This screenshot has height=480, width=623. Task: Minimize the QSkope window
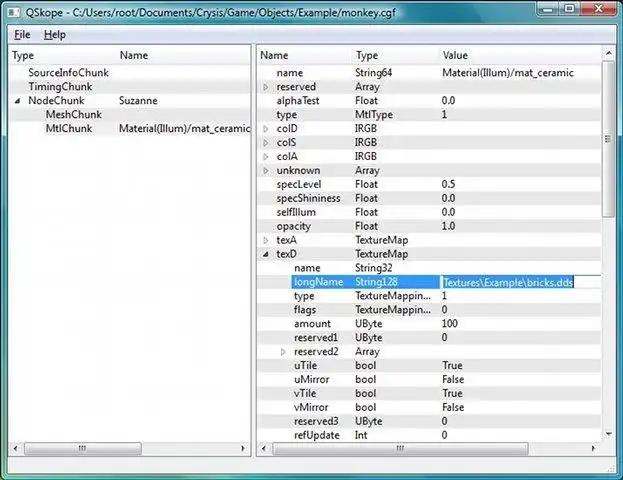click(548, 9)
